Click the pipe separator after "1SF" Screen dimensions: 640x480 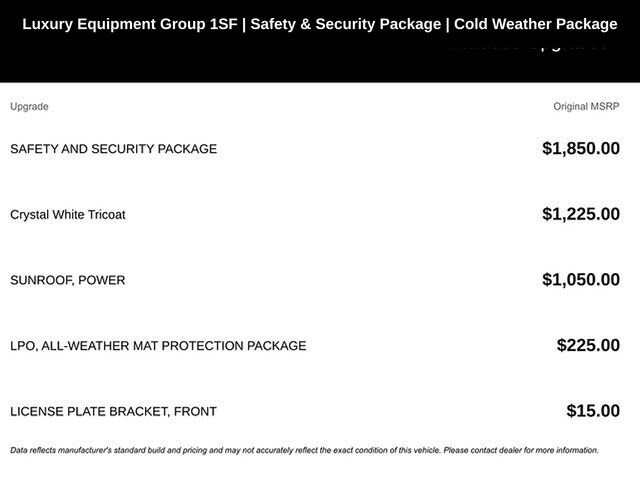point(242,24)
